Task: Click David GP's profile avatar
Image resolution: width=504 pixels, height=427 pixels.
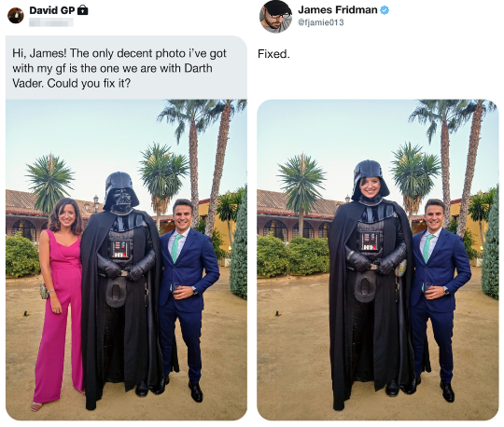Action: coord(16,15)
